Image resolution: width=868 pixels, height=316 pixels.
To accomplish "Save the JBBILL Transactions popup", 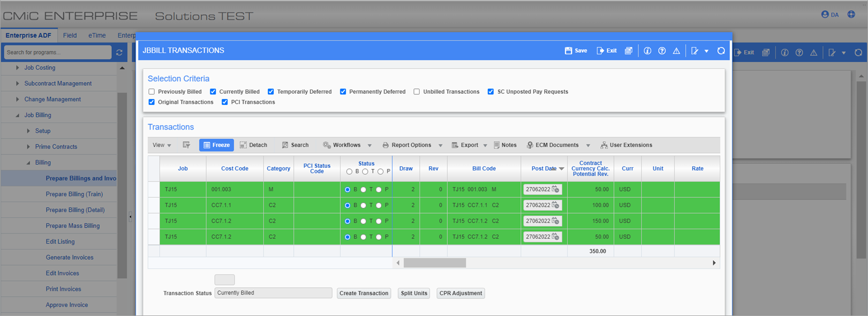I will coord(576,51).
